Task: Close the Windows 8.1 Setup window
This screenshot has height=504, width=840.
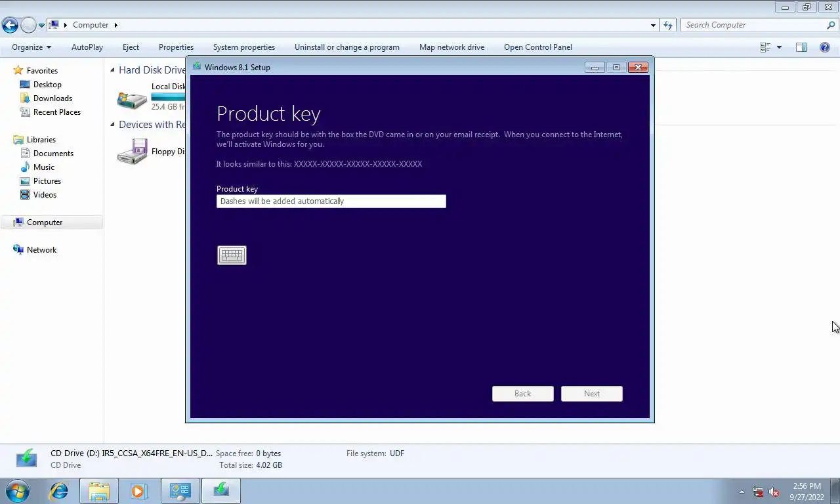Action: (638, 67)
